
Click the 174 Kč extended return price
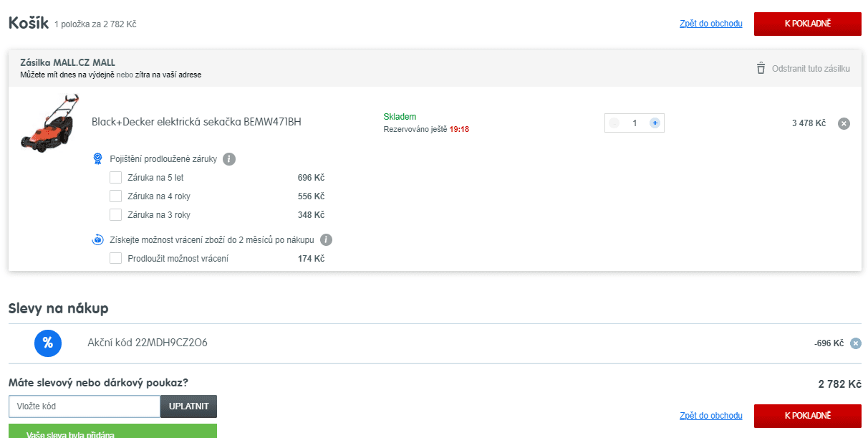(311, 259)
